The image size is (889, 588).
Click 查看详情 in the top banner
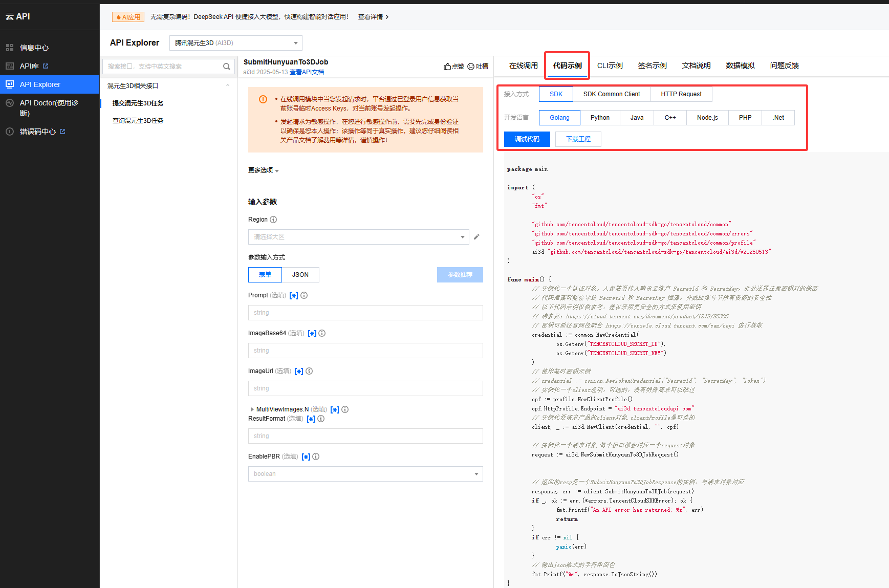pyautogui.click(x=373, y=17)
